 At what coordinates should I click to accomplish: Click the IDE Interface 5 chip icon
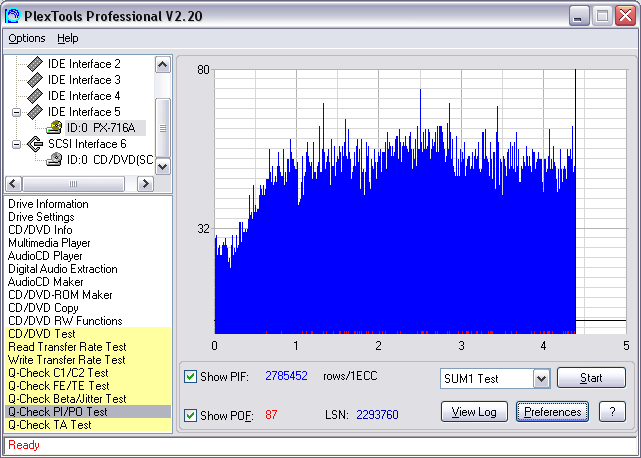35,112
